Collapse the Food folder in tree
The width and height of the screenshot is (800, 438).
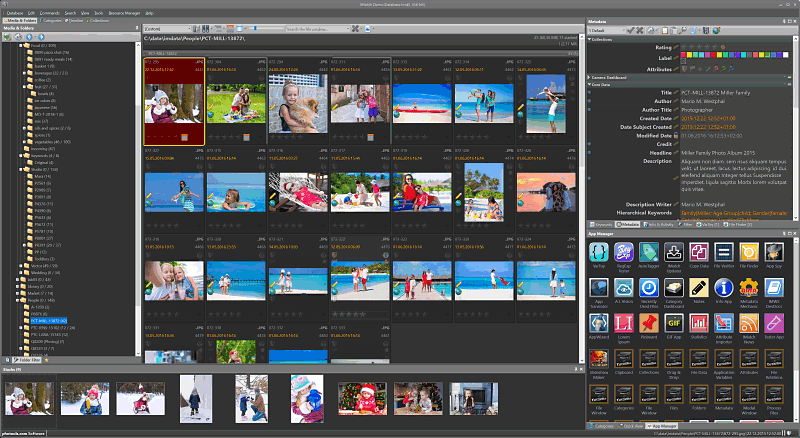pos(20,45)
